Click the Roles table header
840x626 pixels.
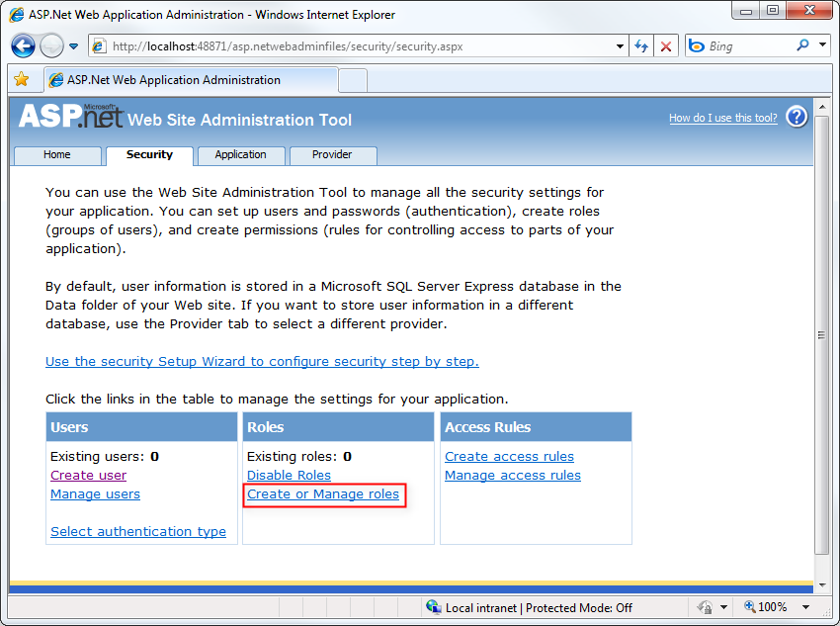338,427
